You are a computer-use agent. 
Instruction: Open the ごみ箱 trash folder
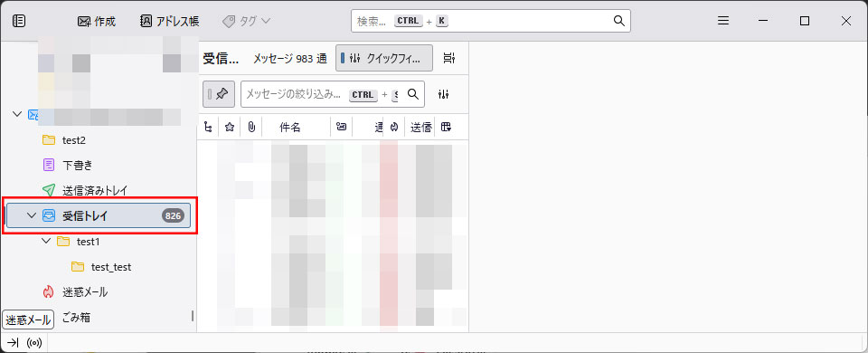pyautogui.click(x=77, y=318)
